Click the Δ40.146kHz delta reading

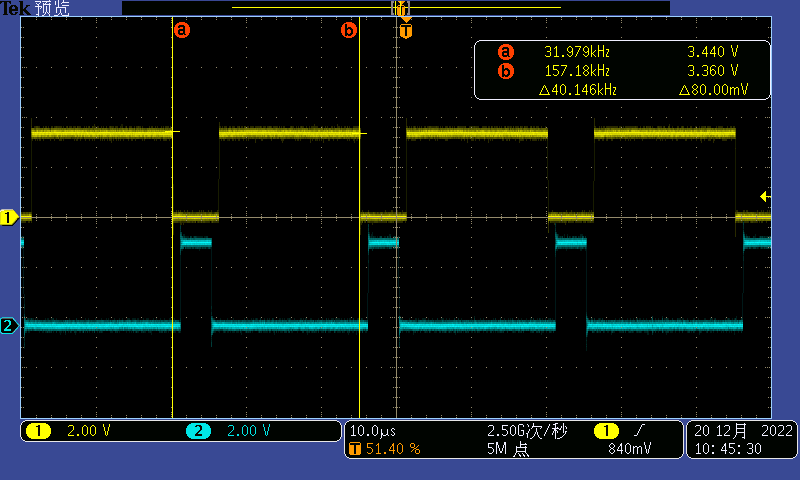click(578, 90)
